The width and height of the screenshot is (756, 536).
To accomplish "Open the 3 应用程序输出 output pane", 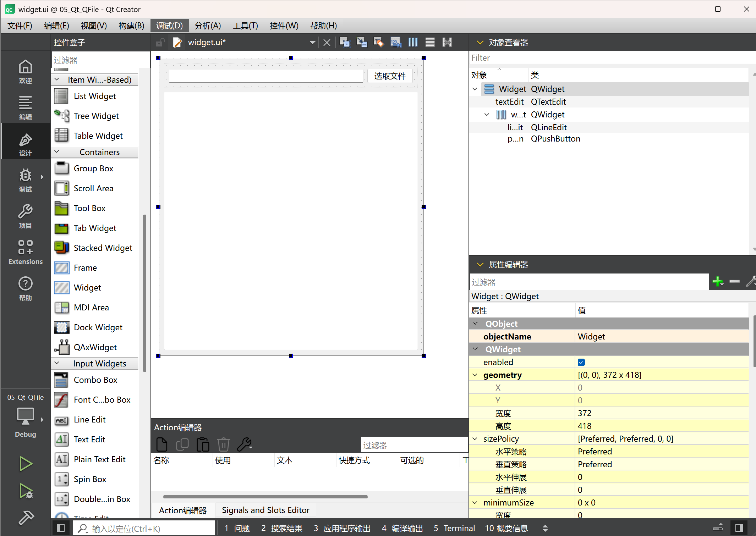I will pyautogui.click(x=342, y=528).
